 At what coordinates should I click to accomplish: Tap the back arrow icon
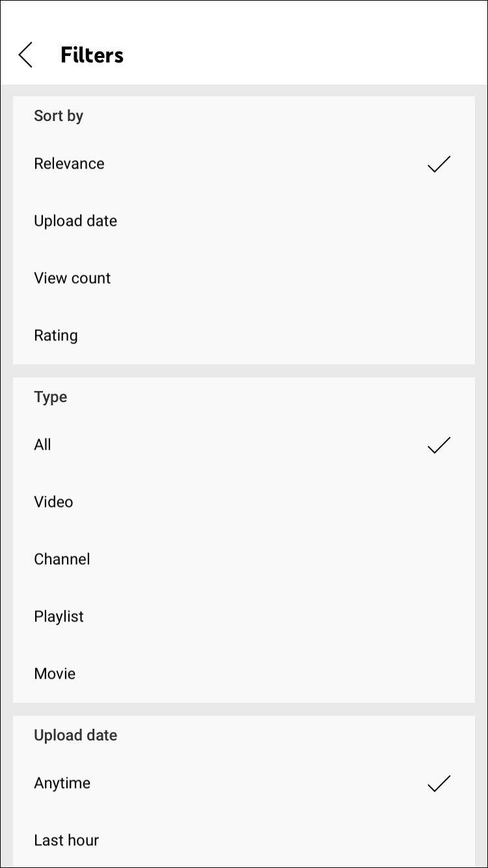[26, 55]
